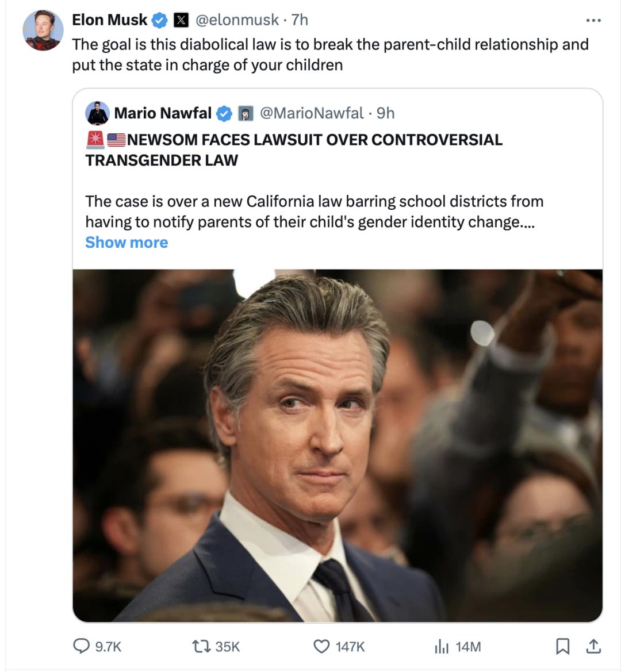Open the three-dot more options menu
The height and width of the screenshot is (672, 621).
pyautogui.click(x=593, y=21)
